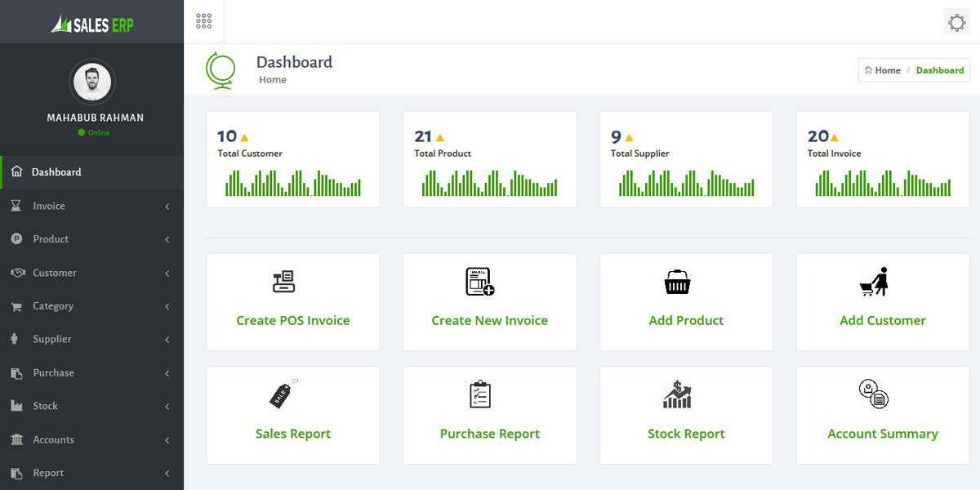Select Dashboard in the sidebar
980x490 pixels.
tap(56, 172)
